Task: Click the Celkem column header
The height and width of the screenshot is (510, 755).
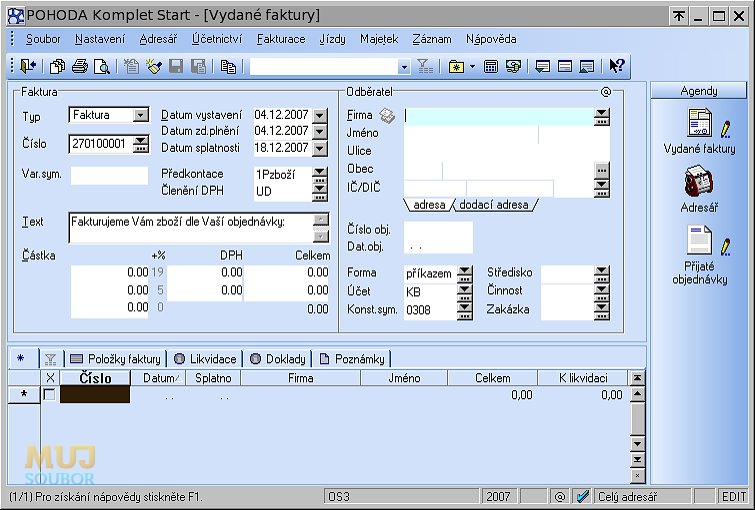Action: pos(493,378)
